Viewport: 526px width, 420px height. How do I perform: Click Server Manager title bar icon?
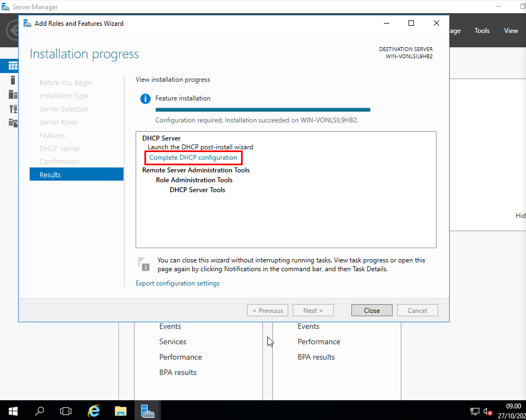tap(5, 7)
